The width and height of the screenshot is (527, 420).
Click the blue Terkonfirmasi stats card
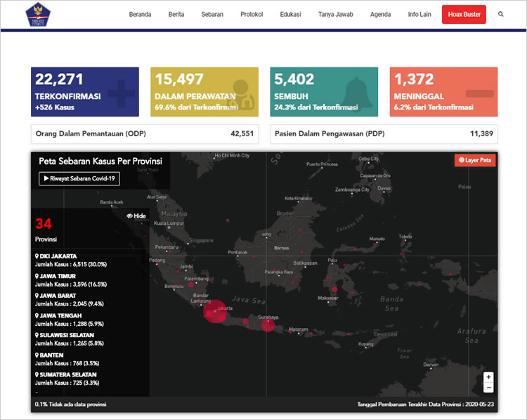(85, 92)
